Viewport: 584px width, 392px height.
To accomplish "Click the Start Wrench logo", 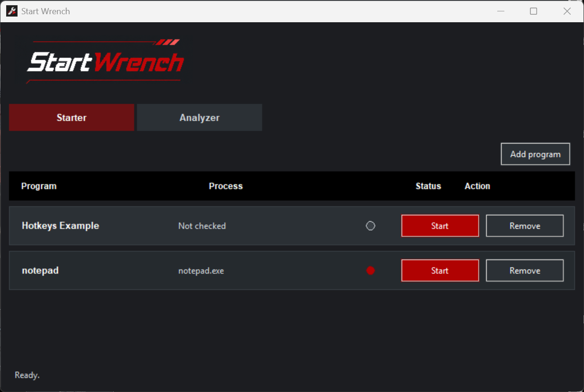I will point(105,62).
